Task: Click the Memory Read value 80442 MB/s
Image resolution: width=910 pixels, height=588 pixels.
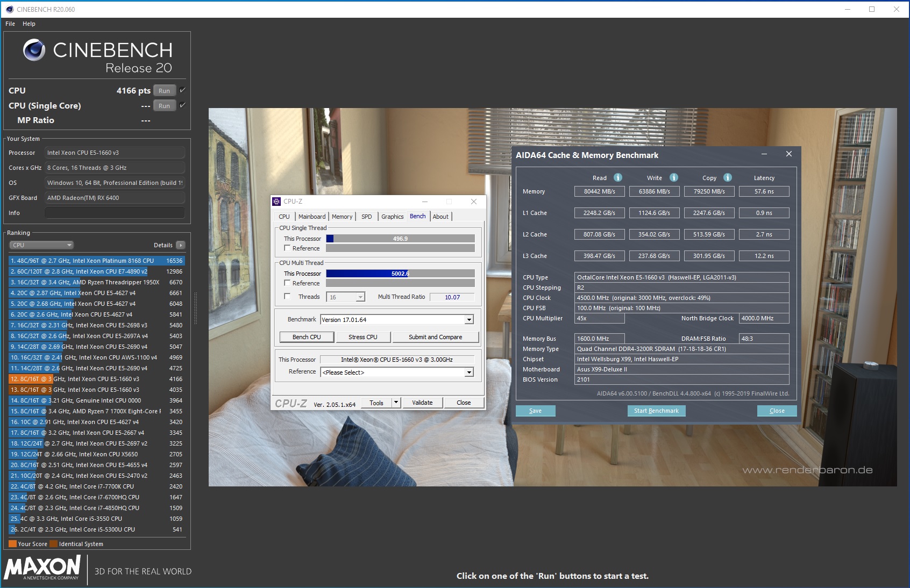Action: pos(600,191)
